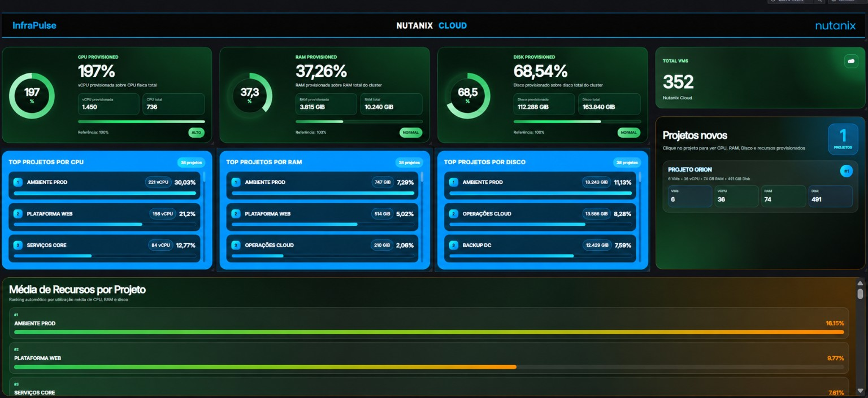Viewport: 868px width, 398px height.
Task: Click rank 3 badge beside Serviços Core in CPU list
Action: coord(18,245)
